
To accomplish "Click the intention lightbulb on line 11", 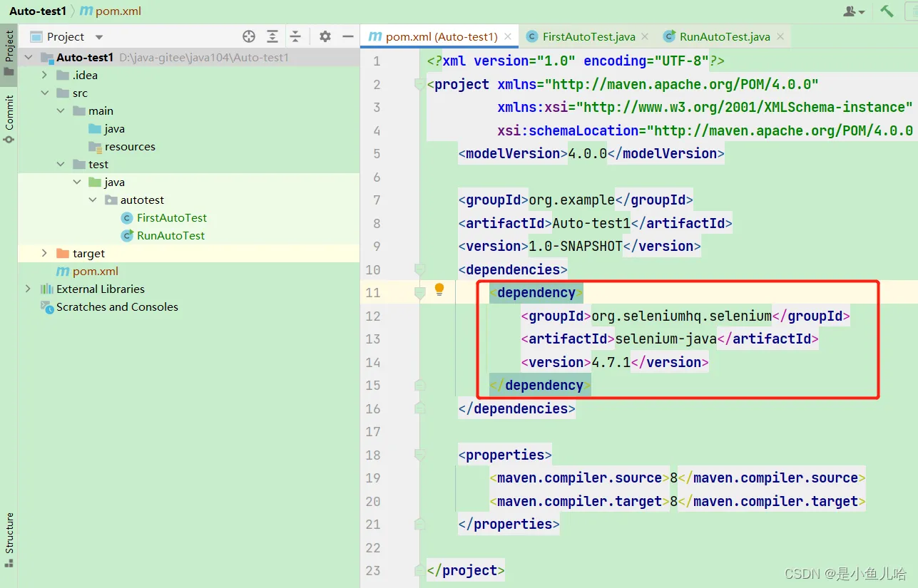I will (439, 289).
